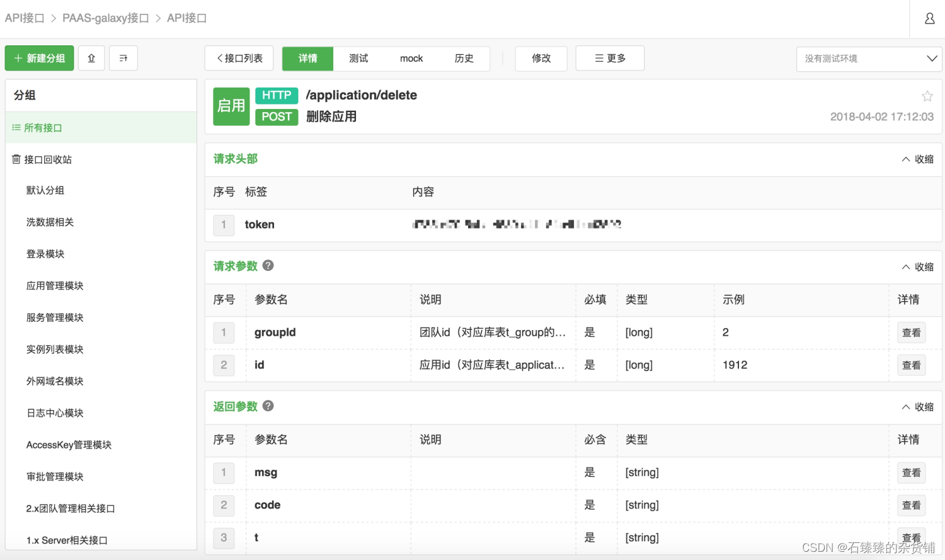Click the HTTP protocol badge

pos(277,95)
